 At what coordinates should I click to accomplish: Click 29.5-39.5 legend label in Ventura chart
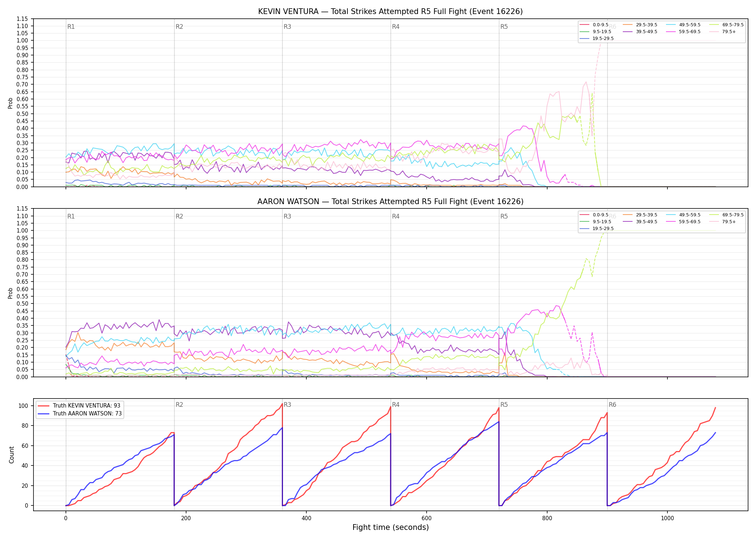[x=647, y=25]
